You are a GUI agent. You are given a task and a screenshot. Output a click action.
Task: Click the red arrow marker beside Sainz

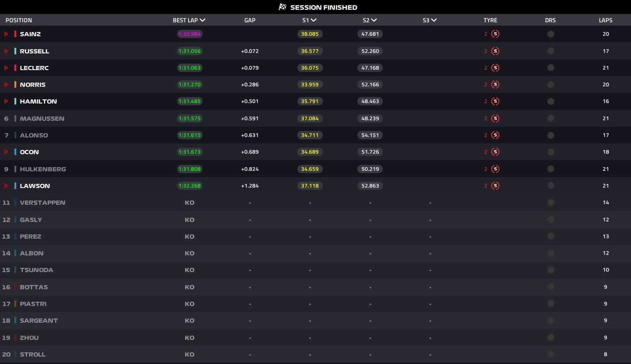click(7, 34)
